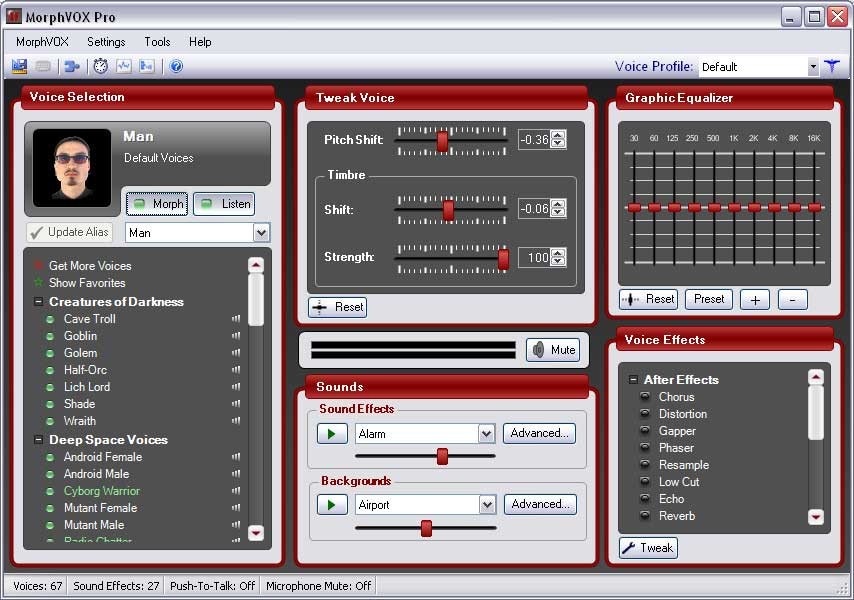Open the voice profile filter icon
This screenshot has width=854, height=600.
point(831,66)
